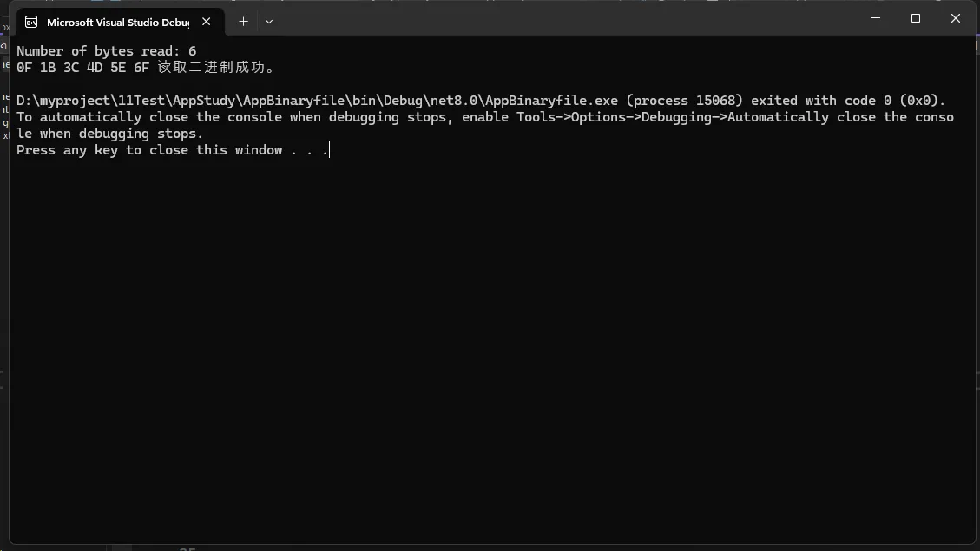Open a new terminal tab with plus

(243, 22)
